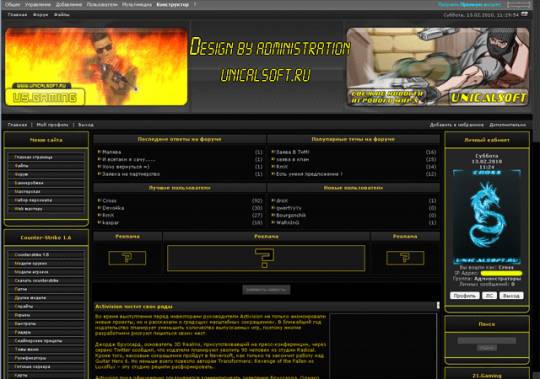
Task: Click the Выход button in the personal cabinet
Action: pos(511,296)
